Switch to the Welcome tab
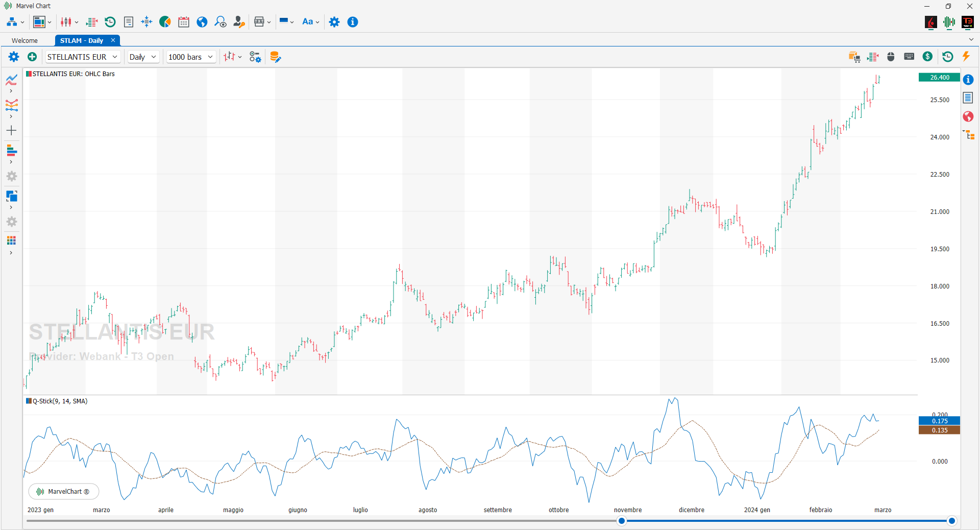Screen dimensions: 980x530 (24, 40)
